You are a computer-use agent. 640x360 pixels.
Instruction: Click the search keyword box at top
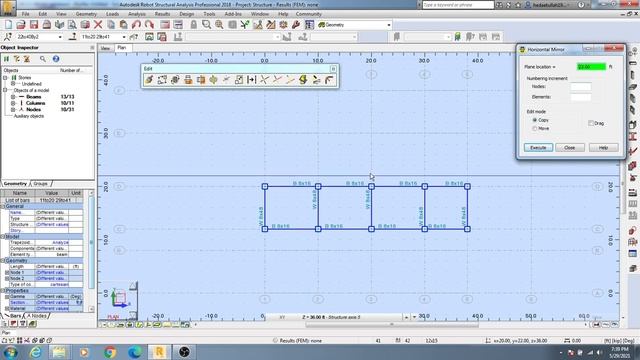[458, 5]
